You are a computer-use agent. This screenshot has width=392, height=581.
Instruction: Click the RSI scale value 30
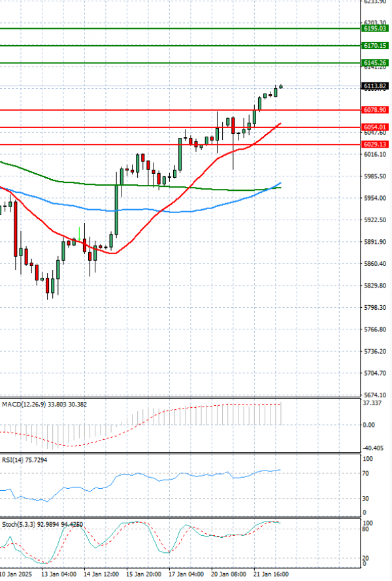click(x=366, y=499)
